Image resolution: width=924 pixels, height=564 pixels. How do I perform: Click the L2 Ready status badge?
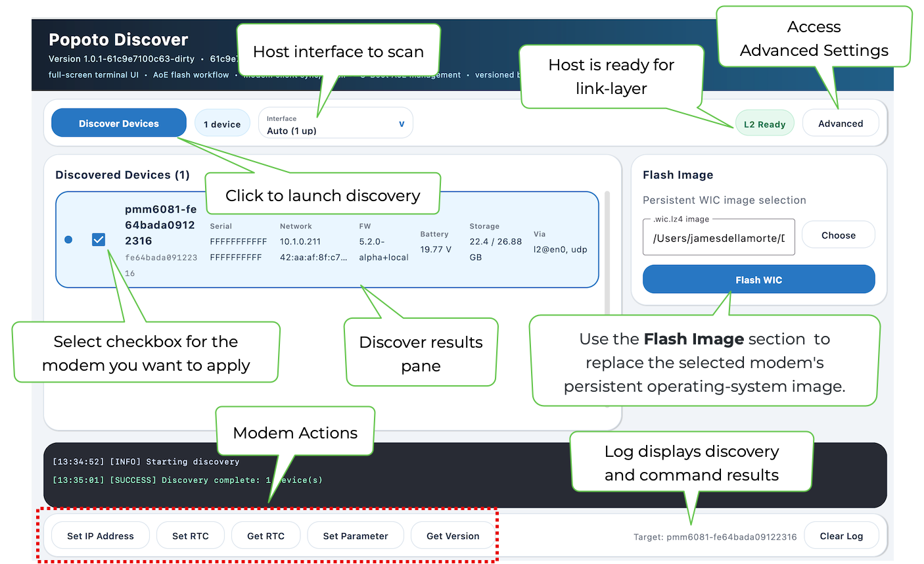click(x=764, y=124)
